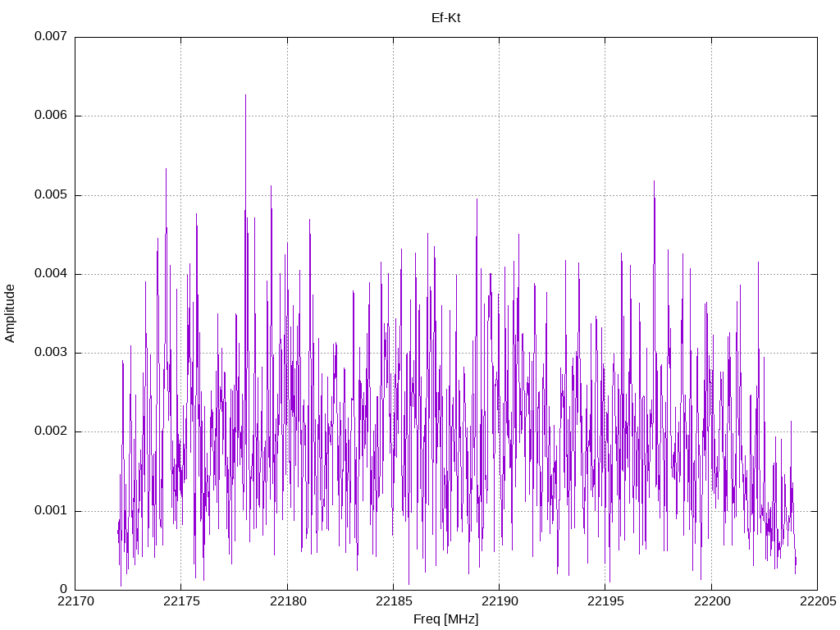Click the plot title 'Ef-Kt'
The width and height of the screenshot is (840, 630).
coord(445,18)
